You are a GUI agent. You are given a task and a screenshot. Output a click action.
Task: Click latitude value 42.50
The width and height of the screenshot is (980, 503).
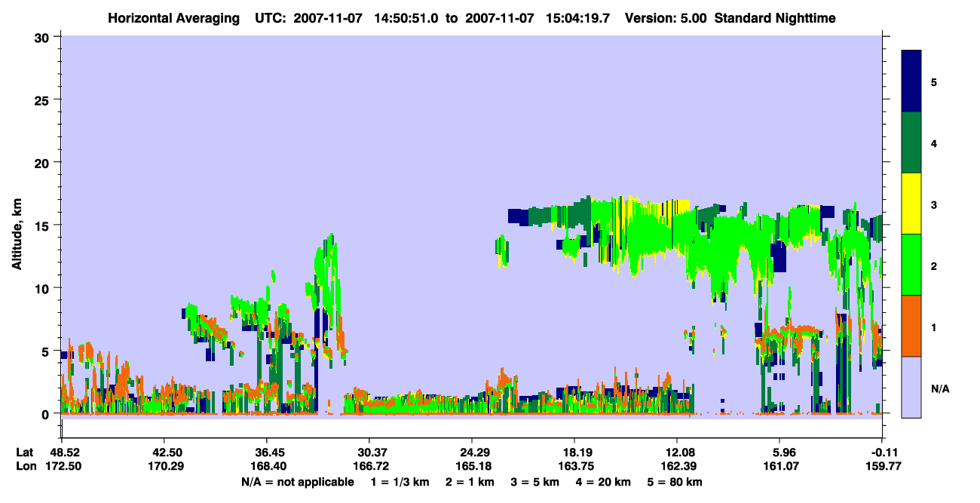point(164,452)
